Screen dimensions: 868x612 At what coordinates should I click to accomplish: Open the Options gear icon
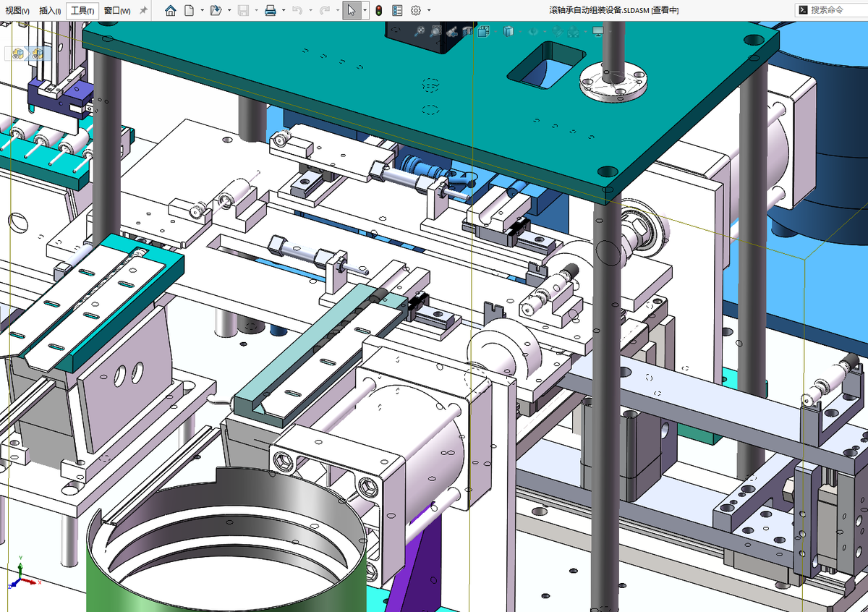(x=416, y=11)
